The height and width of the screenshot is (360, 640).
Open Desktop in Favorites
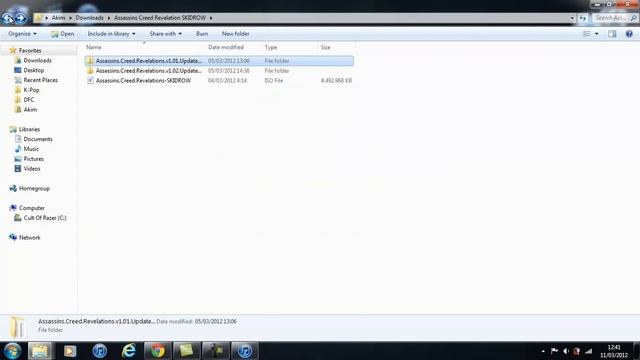coord(33,70)
